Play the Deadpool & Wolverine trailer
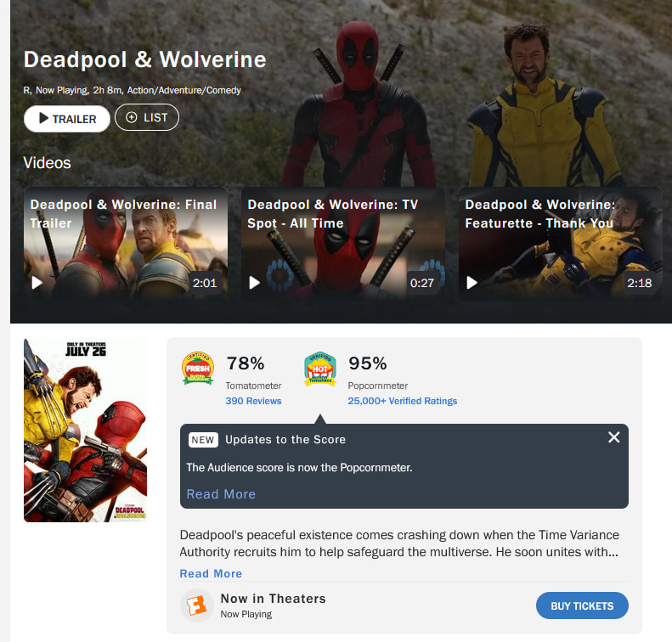This screenshot has height=642, width=672. 67,119
